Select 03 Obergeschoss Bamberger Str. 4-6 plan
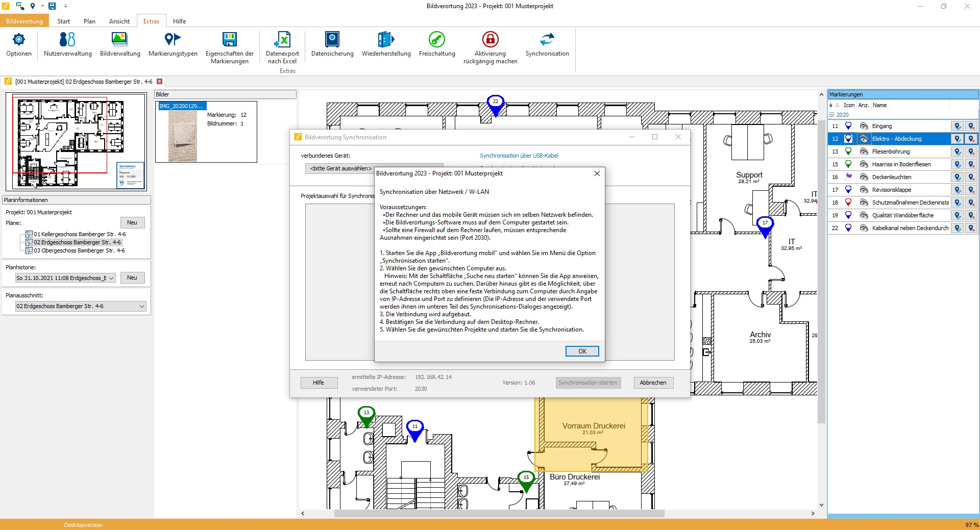This screenshot has width=980, height=530. 79,250
